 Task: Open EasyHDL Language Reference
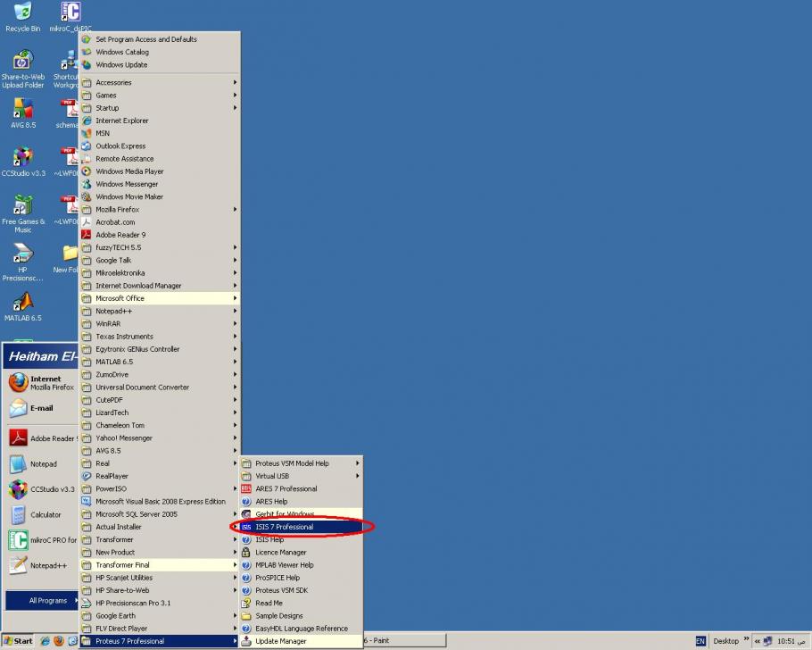pyautogui.click(x=301, y=629)
